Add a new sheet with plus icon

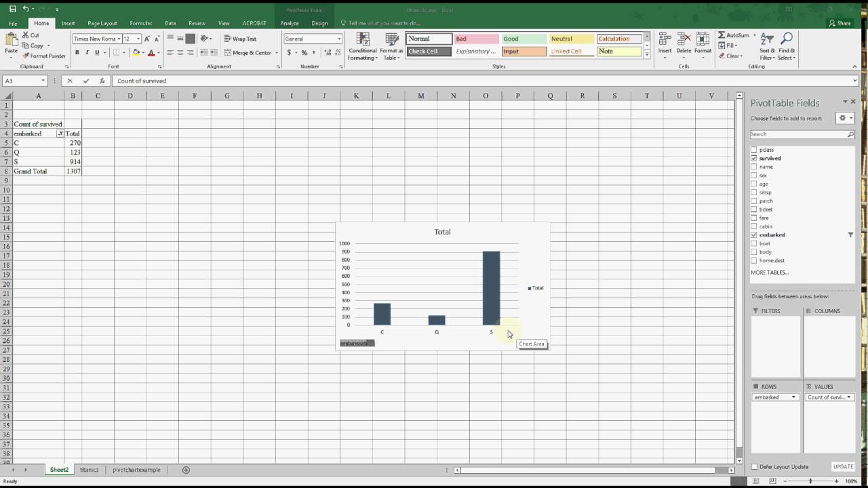tap(186, 470)
